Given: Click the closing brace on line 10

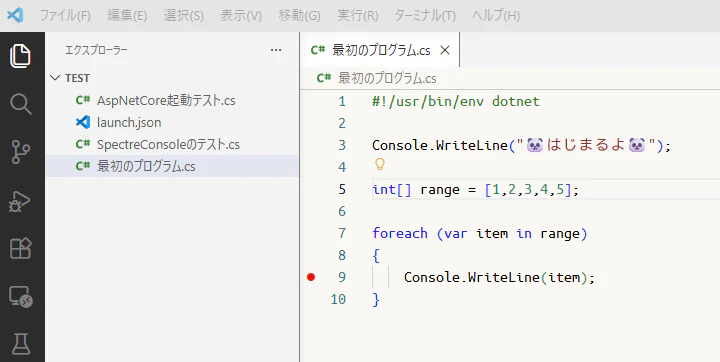Looking at the screenshot, I should click(x=376, y=300).
